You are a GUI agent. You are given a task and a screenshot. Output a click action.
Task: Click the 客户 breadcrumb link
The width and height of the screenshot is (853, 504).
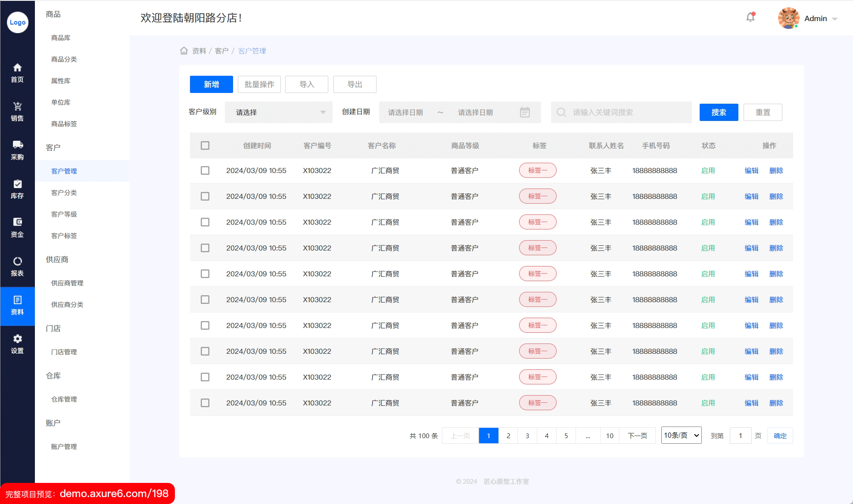click(221, 51)
